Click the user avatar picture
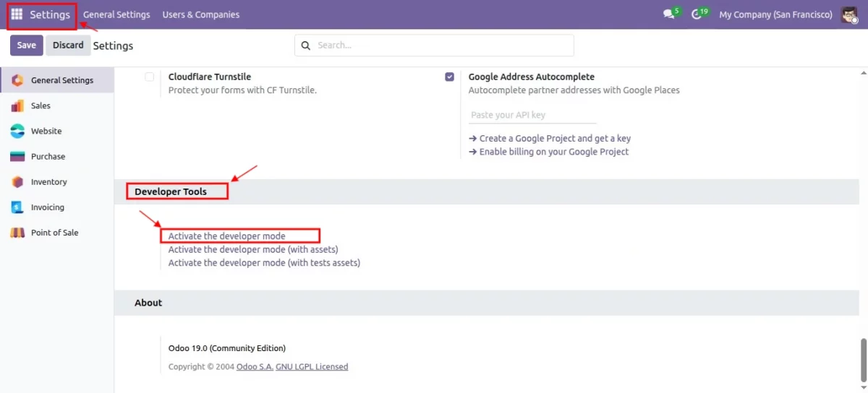This screenshot has height=393, width=868. point(849,14)
